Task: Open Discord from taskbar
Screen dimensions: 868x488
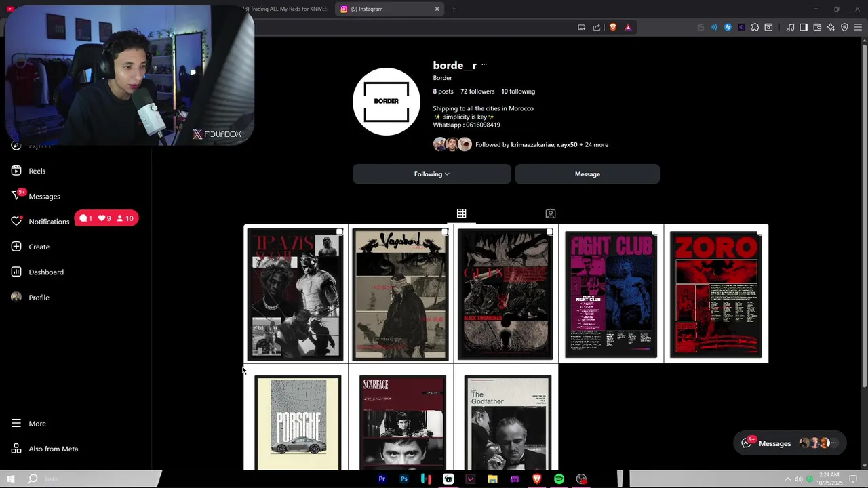Action: pos(515,479)
